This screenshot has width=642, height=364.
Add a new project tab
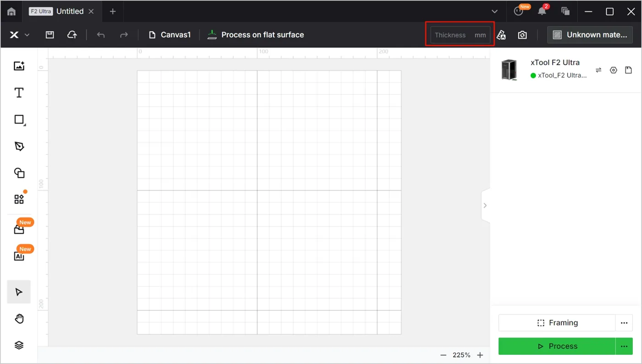[113, 11]
